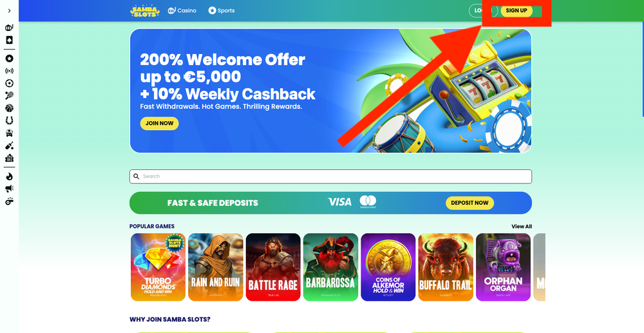Click the Sign Up button
Image resolution: width=644 pixels, height=333 pixels.
pos(516,11)
